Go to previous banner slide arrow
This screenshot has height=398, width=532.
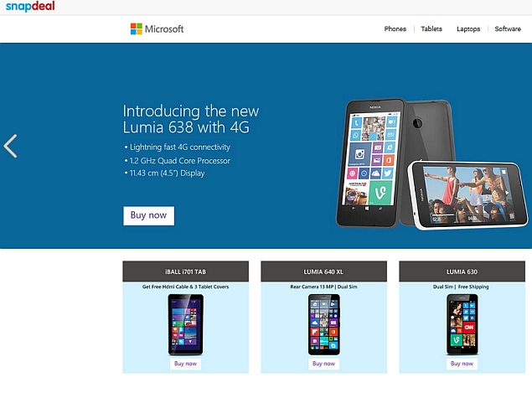coord(10,146)
